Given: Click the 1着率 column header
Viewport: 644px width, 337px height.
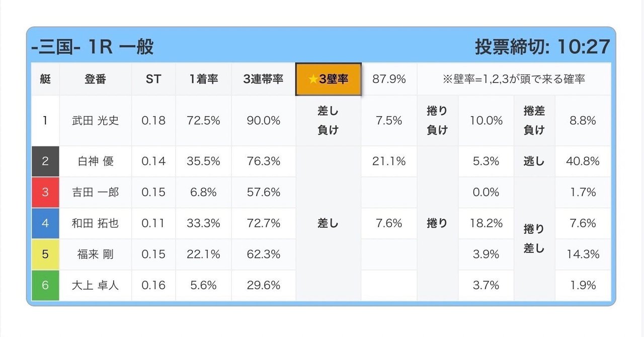Looking at the screenshot, I should pyautogui.click(x=203, y=79).
